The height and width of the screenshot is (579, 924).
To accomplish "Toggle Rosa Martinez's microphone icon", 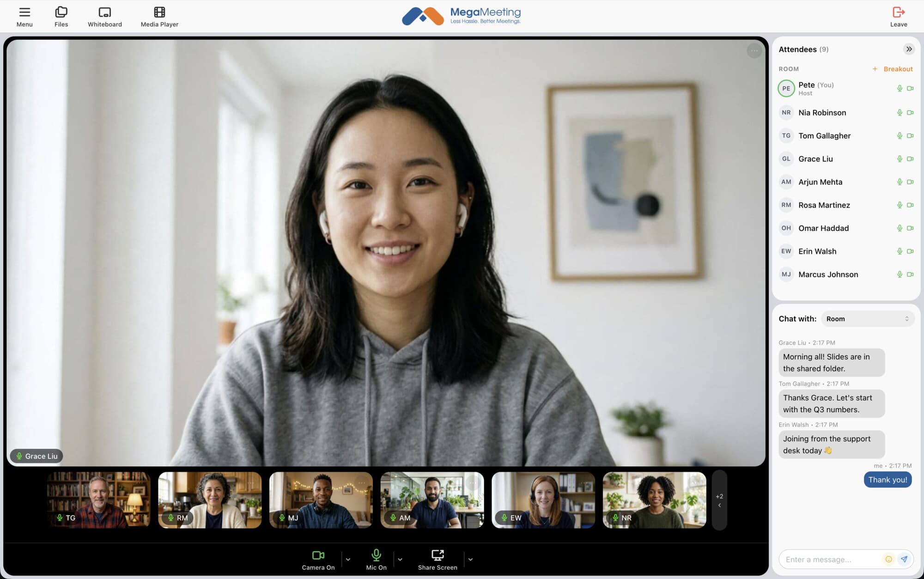I will tap(900, 205).
